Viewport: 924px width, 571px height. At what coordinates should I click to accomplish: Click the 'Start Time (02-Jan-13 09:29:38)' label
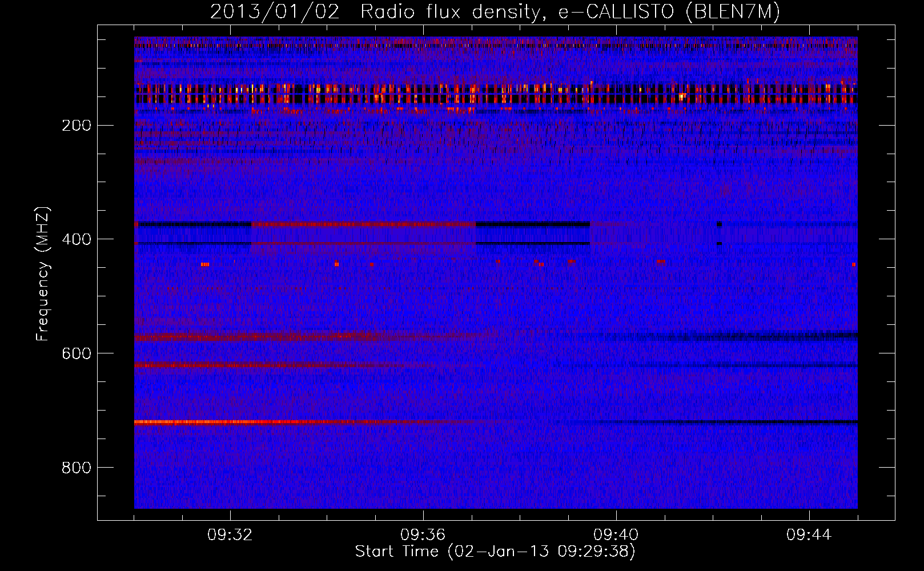coord(495,552)
